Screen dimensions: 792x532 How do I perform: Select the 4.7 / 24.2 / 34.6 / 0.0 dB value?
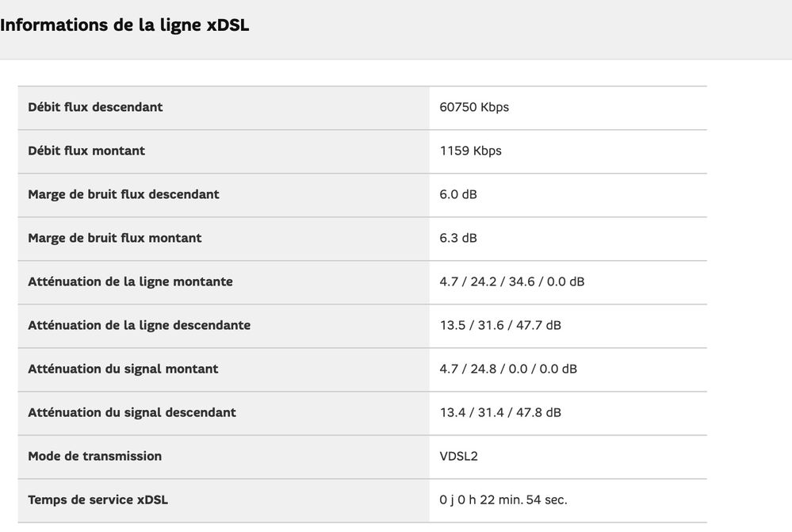tap(512, 281)
